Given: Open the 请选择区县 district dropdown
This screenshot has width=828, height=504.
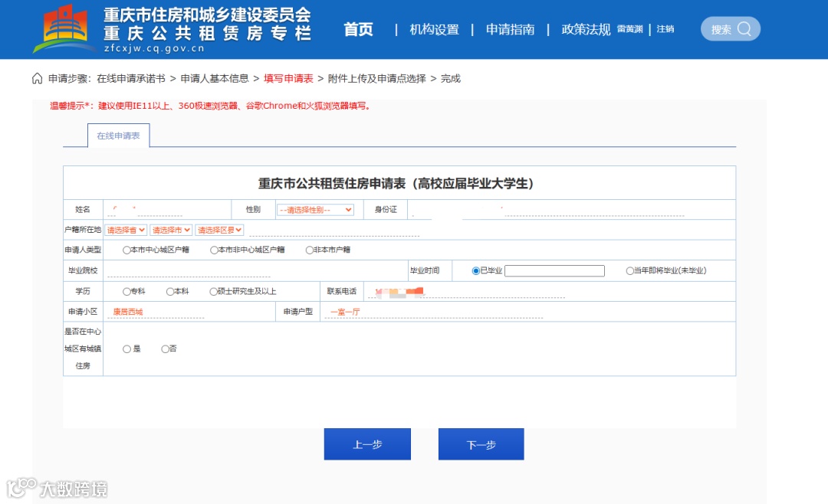Looking at the screenshot, I should point(219,230).
